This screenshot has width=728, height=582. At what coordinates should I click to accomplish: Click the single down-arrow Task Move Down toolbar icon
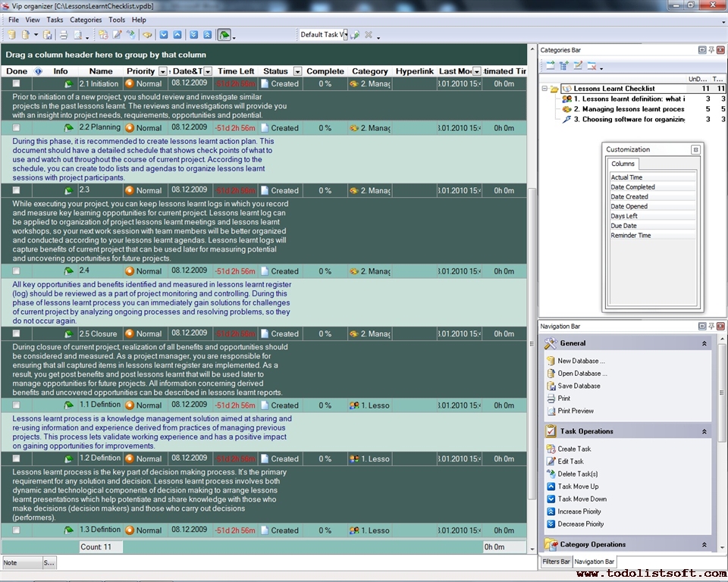[x=164, y=35]
